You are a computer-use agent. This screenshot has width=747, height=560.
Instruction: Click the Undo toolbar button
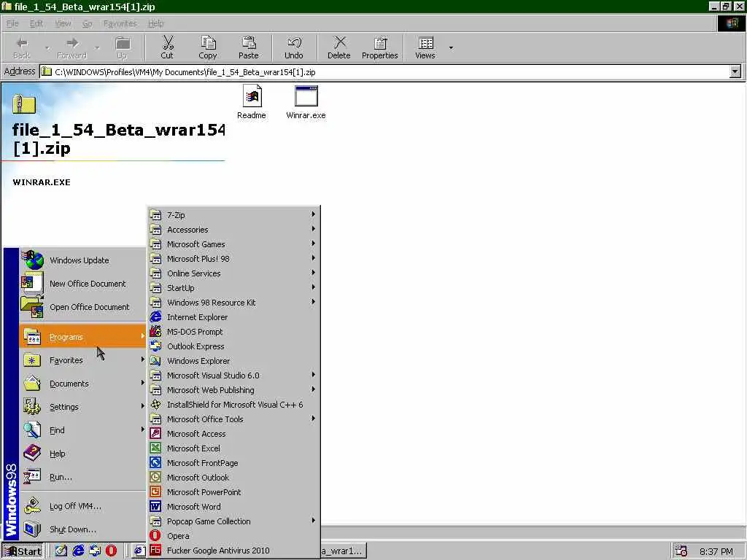click(294, 47)
